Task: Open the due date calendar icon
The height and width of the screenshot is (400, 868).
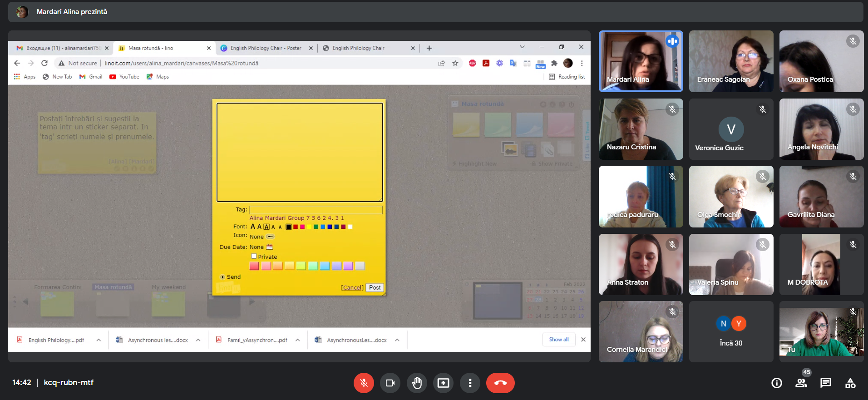Action: coord(269,247)
